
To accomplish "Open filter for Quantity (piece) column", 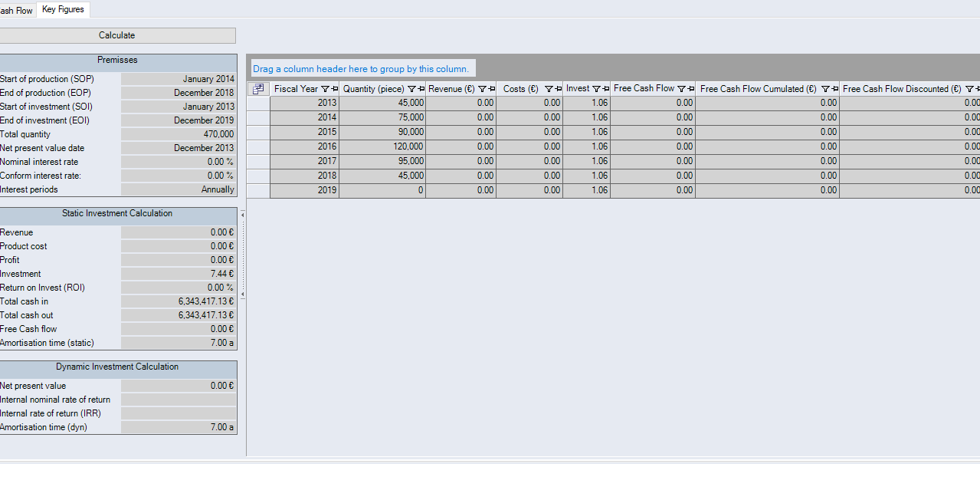I will tap(411, 89).
